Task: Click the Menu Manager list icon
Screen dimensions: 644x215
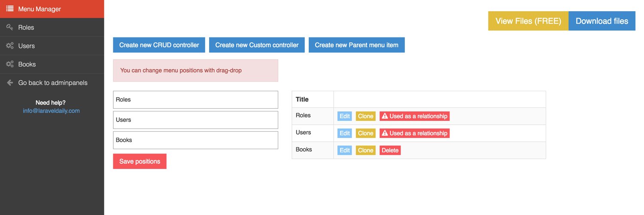Action: click(10, 9)
